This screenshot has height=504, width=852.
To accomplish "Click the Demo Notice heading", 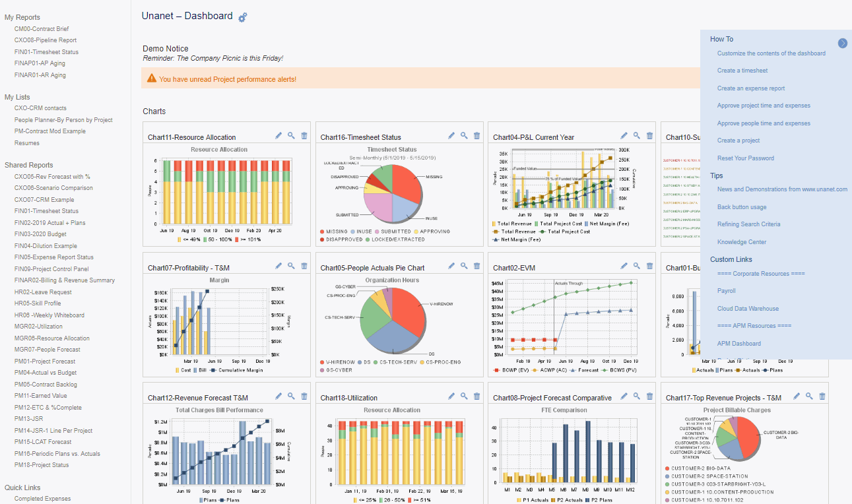I will click(166, 49).
